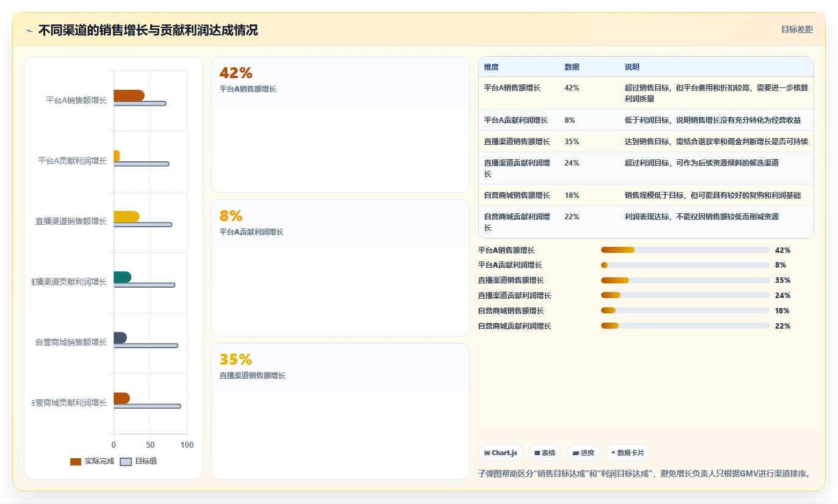Click the 直播渠道销售额增长 axis label in the chart
838x504 pixels.
pos(71,221)
